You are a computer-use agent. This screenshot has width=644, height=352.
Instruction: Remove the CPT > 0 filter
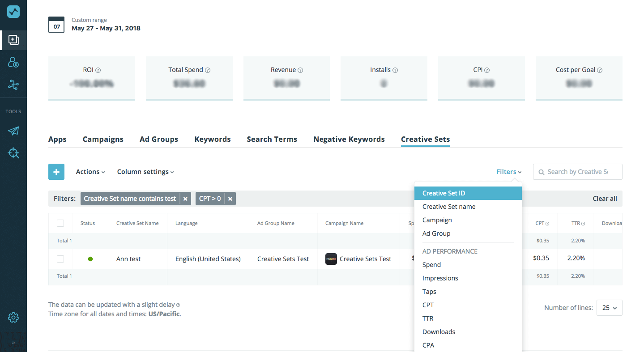[230, 199]
